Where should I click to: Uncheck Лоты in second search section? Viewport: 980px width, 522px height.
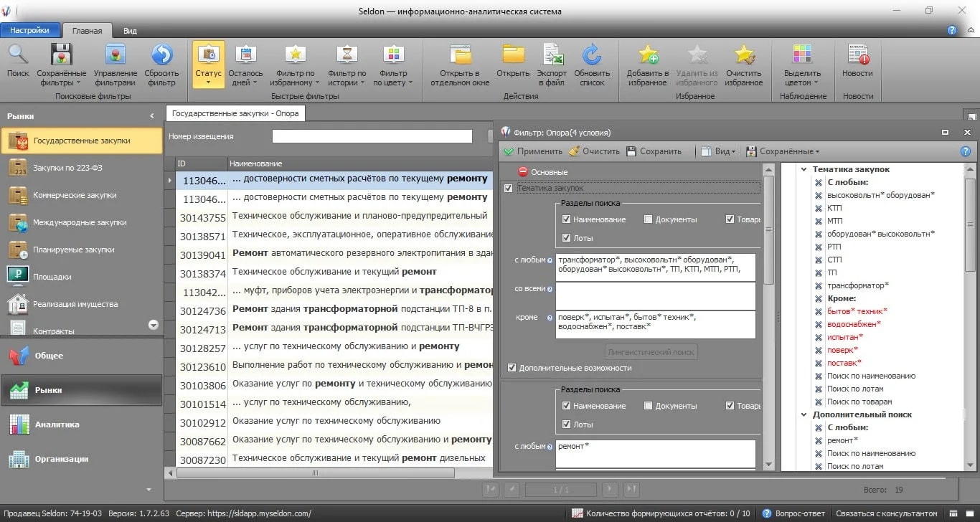[x=567, y=424]
